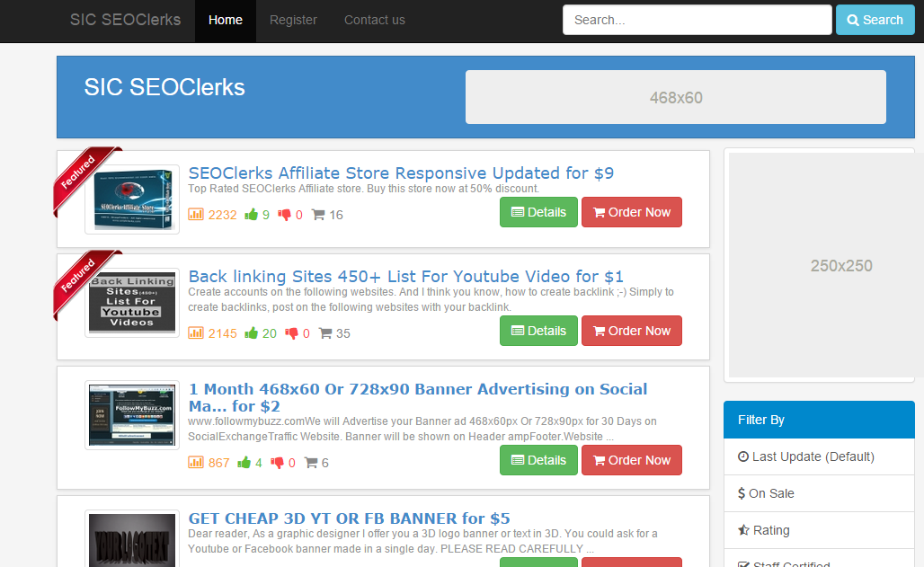Click the list icon inside a Details button
924x567 pixels.
coord(519,212)
